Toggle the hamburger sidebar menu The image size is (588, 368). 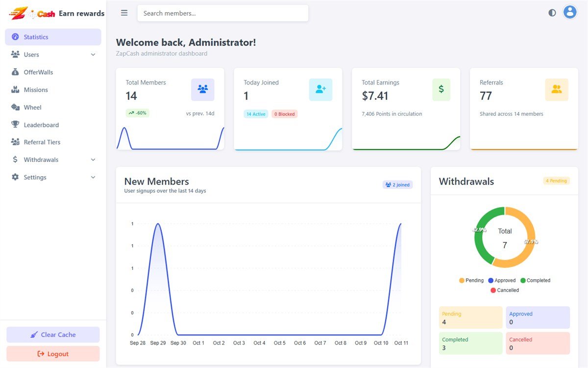124,13
